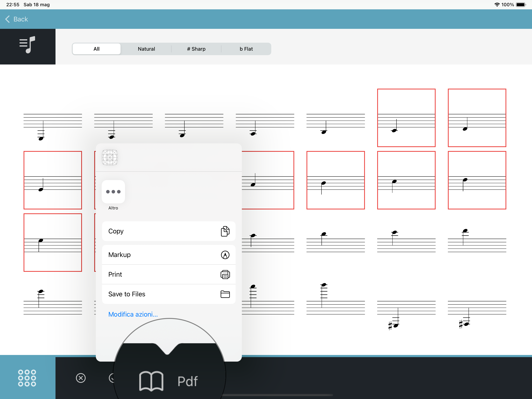Tap the 22:55 clock in status bar

13,4
